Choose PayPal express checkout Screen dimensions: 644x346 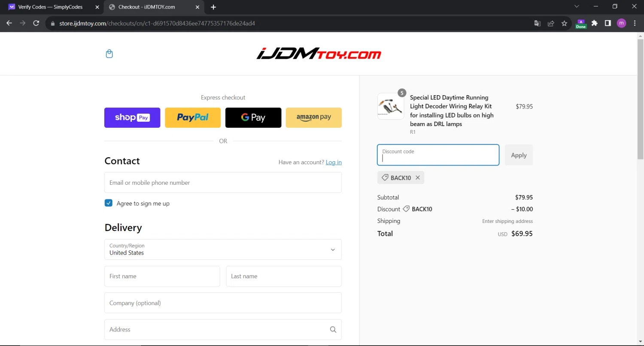pyautogui.click(x=193, y=117)
